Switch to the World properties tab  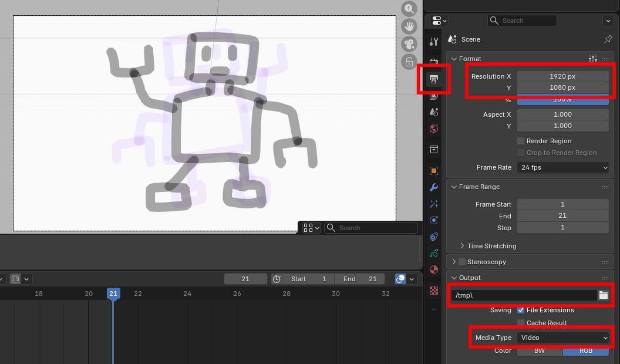click(x=434, y=129)
